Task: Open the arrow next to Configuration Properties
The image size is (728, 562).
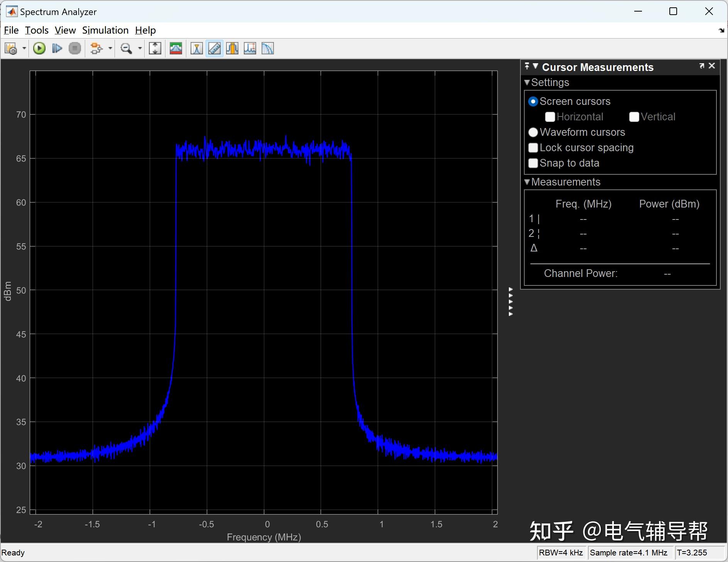Action: click(24, 49)
